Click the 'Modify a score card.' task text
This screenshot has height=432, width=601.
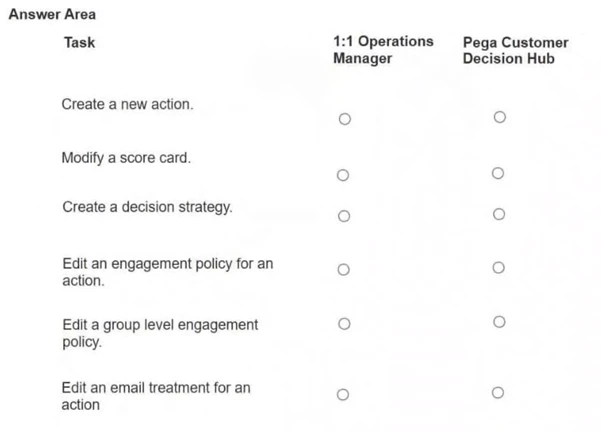coord(126,158)
